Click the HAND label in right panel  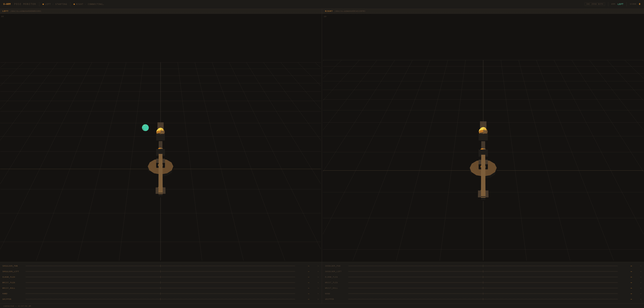coord(328,294)
